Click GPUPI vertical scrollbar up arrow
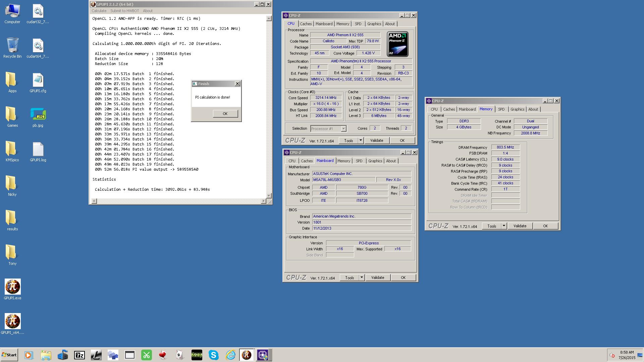The image size is (644, 362). tap(269, 18)
